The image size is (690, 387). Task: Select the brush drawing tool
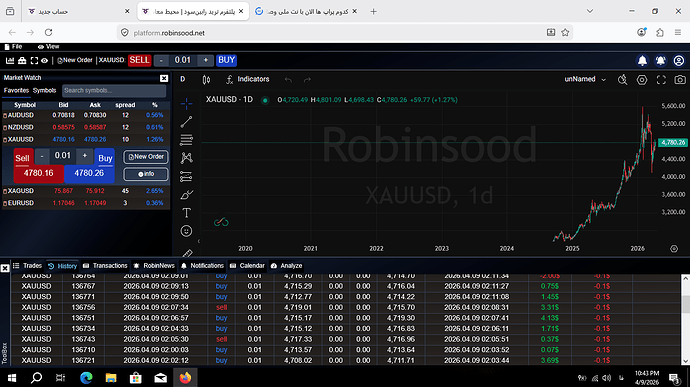tap(186, 195)
